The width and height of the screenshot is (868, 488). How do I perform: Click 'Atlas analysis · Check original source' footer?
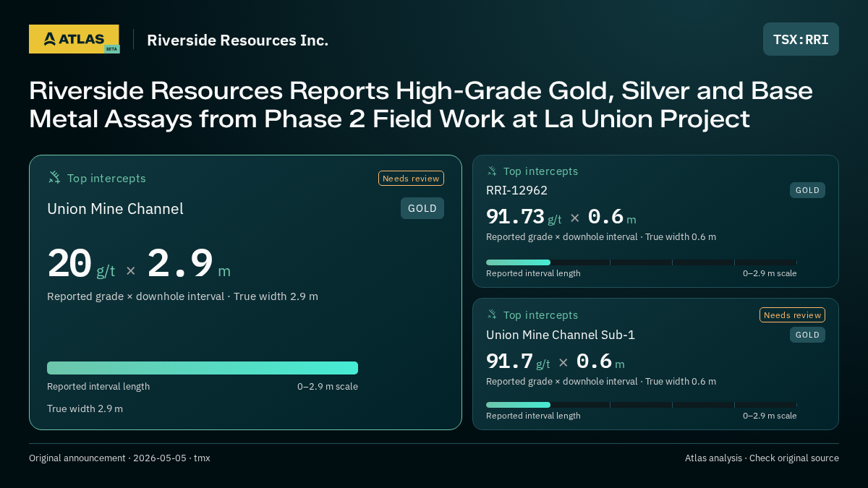762,458
